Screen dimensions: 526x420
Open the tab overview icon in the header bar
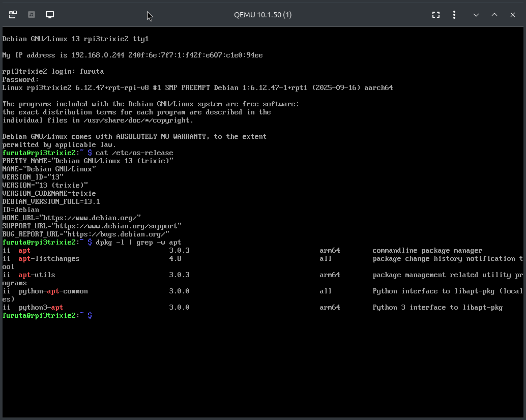(13, 15)
